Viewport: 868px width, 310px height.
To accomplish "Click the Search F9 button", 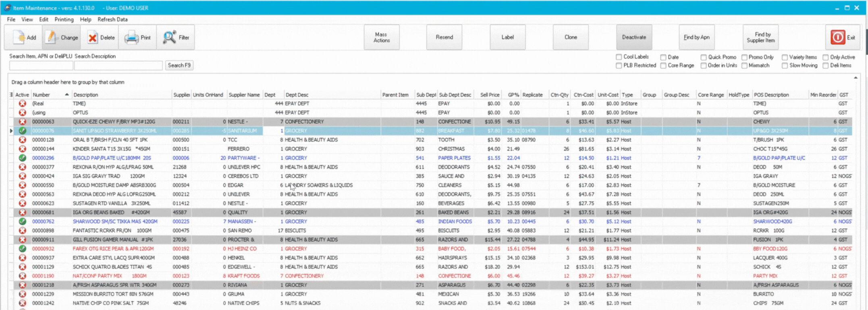I will [x=179, y=65].
